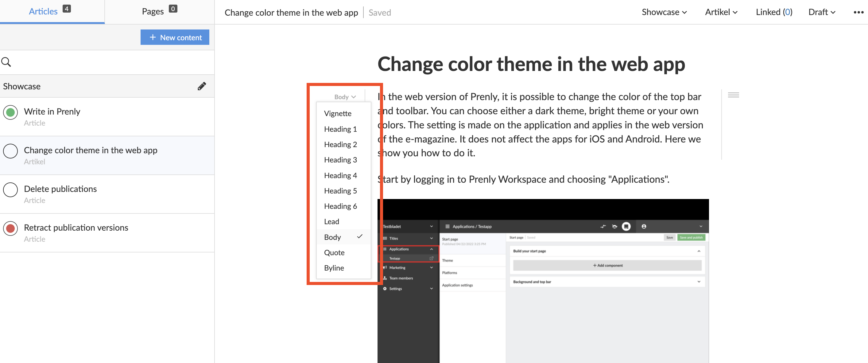Open the three-dots more options menu
This screenshot has width=868, height=363.
(x=858, y=13)
